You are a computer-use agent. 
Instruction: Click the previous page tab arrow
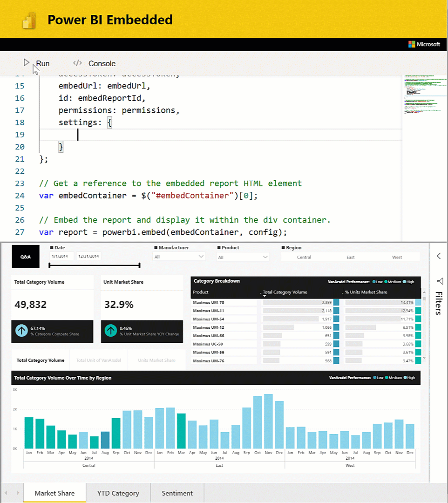6,492
